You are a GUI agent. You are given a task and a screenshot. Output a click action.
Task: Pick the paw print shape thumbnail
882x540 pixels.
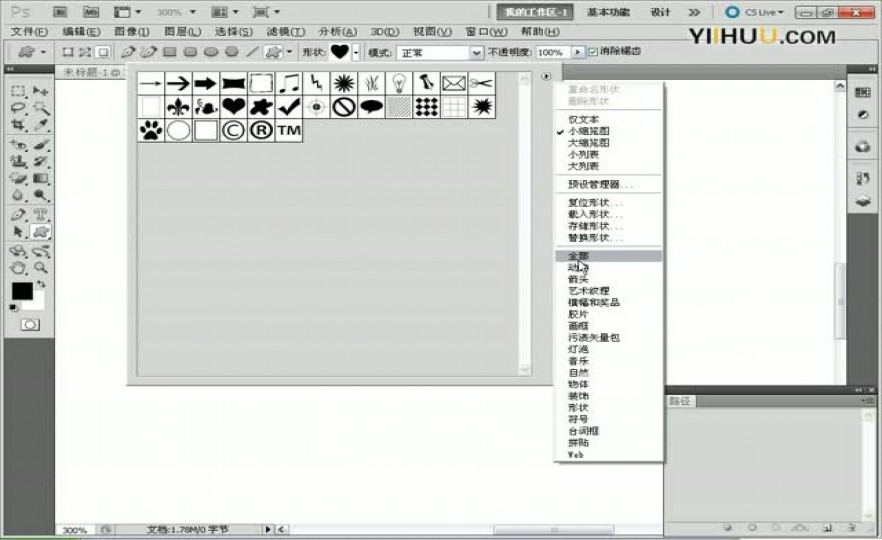[x=151, y=130]
